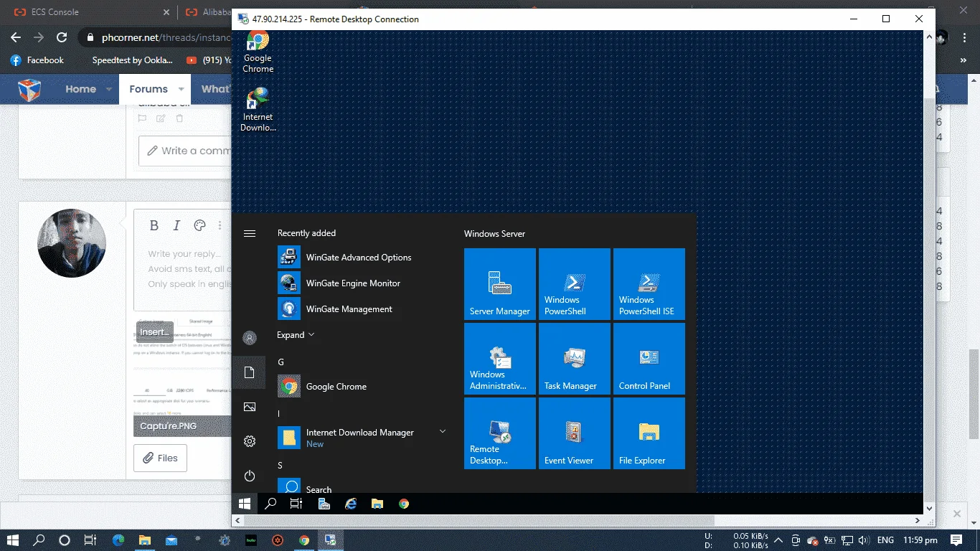Image resolution: width=980 pixels, height=551 pixels.
Task: Jump to letter G app group header
Action: [x=281, y=362]
